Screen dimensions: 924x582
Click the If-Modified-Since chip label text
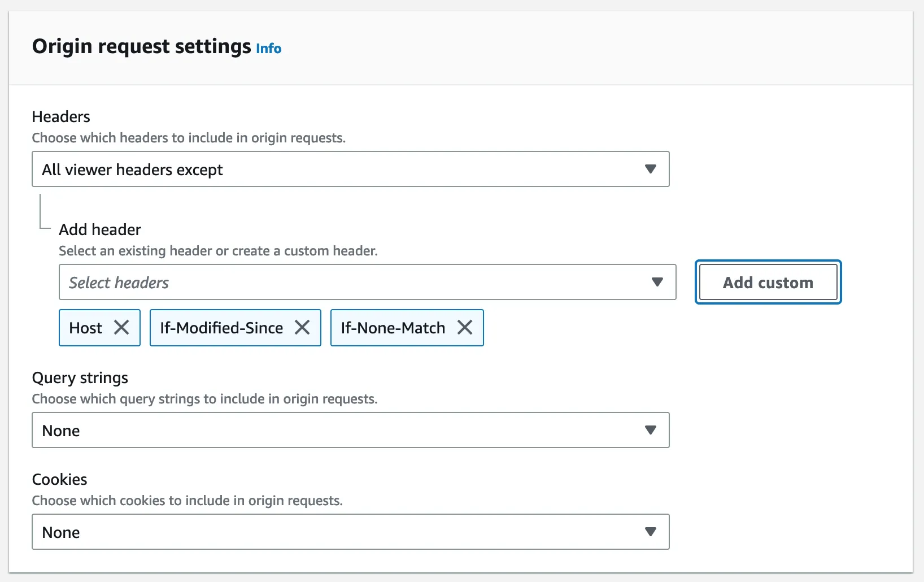[221, 328]
